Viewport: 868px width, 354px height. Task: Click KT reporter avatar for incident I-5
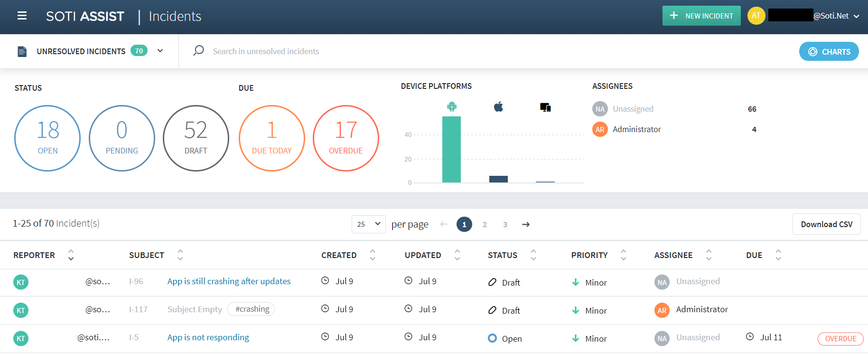[21, 338]
